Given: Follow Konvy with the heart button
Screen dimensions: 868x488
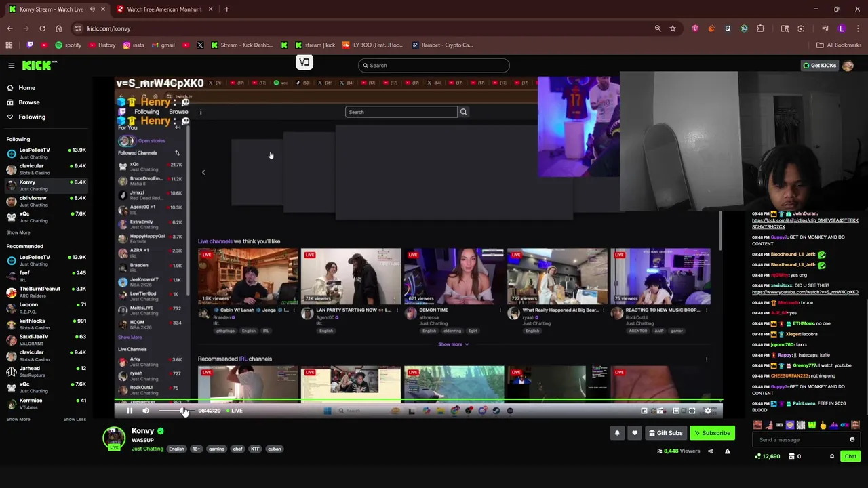Looking at the screenshot, I should coord(635,433).
